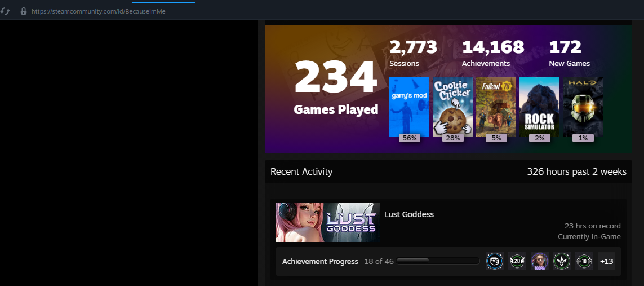This screenshot has height=286, width=644.
Task: Click the Recent Activity header
Action: [301, 171]
